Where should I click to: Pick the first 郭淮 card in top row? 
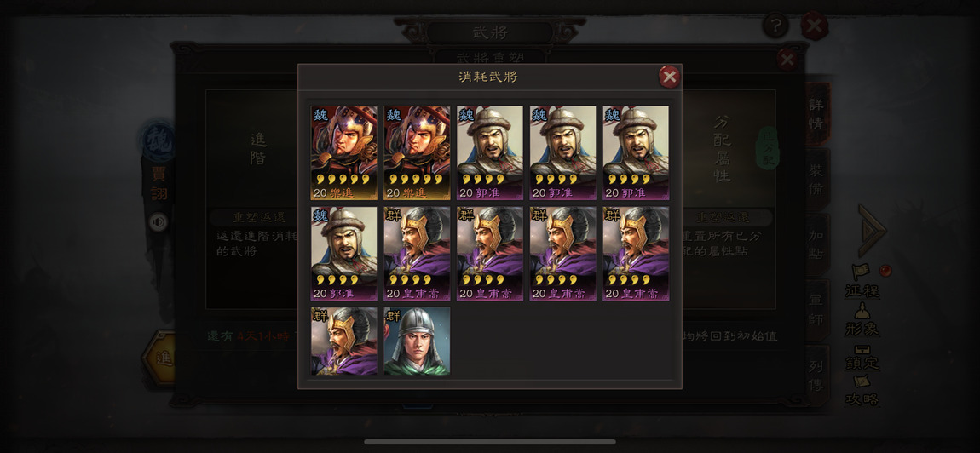[490, 152]
